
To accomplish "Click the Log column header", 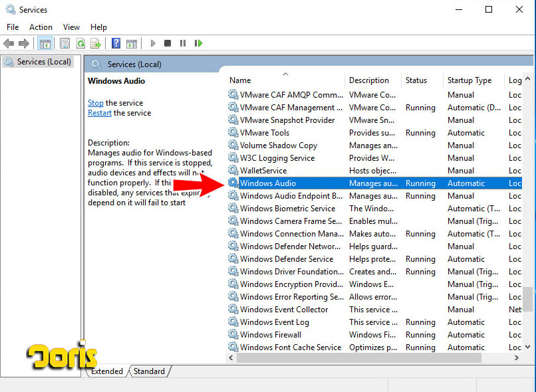I will coord(515,80).
